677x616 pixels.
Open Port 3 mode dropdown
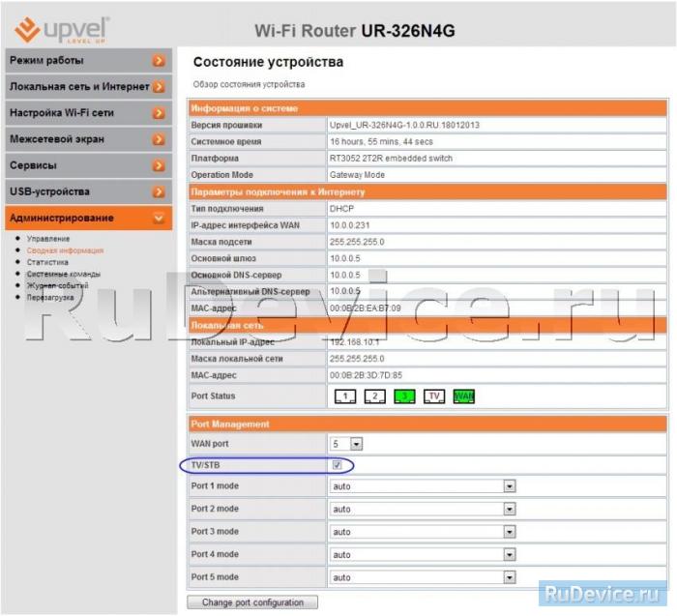510,532
